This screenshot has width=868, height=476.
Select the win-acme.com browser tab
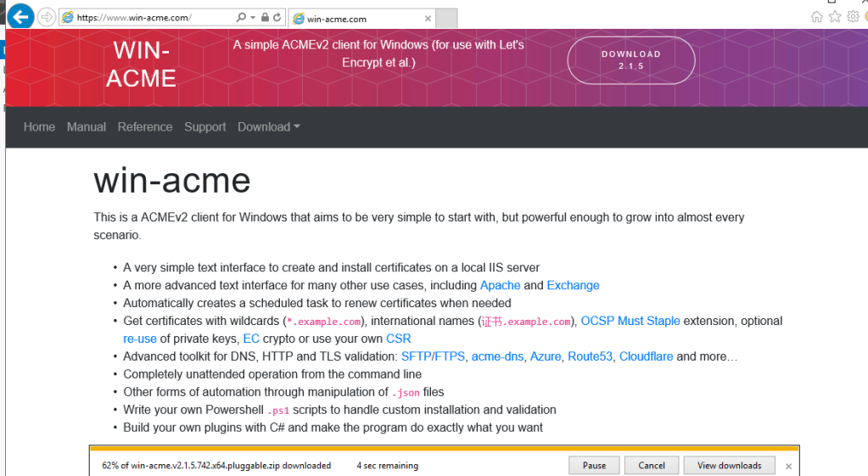point(361,19)
